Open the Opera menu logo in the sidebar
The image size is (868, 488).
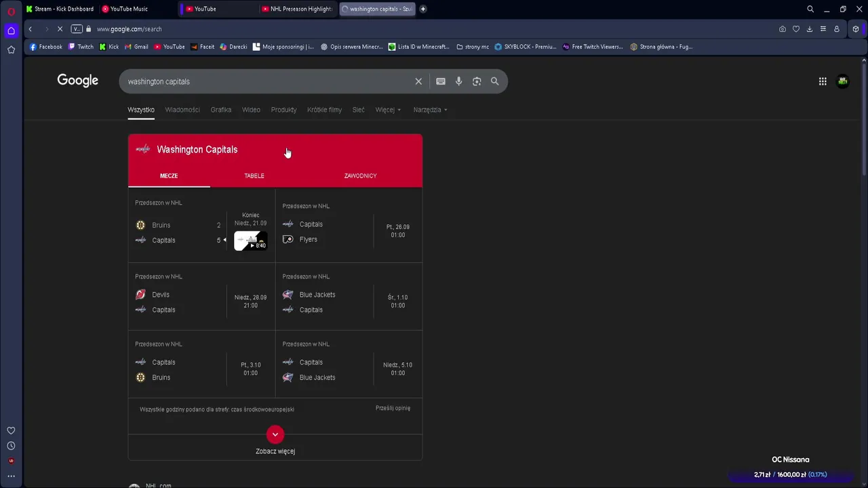[11, 11]
